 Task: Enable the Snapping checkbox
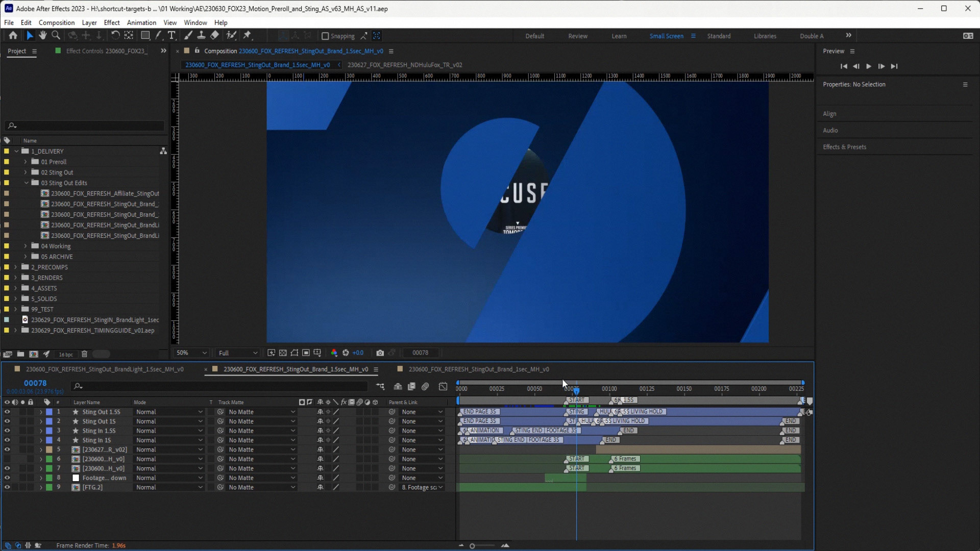tap(325, 36)
